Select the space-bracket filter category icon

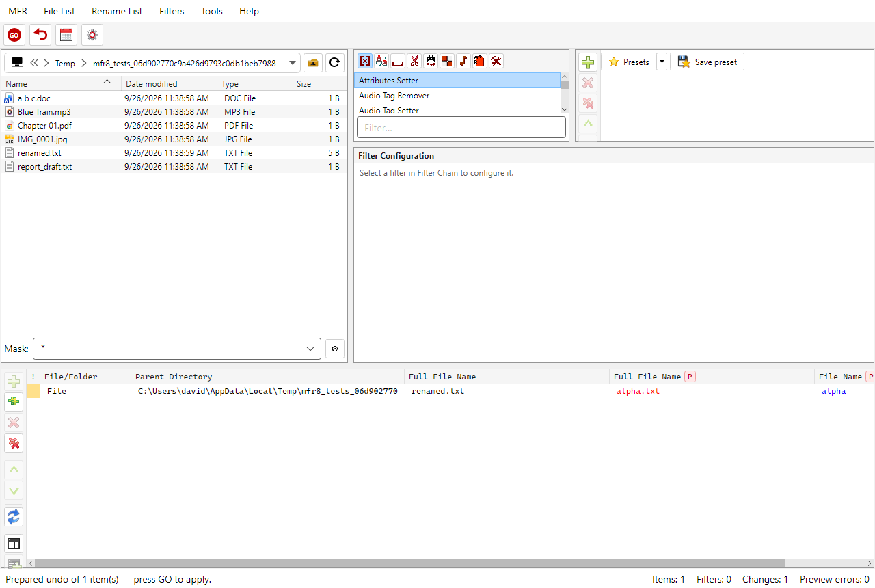(398, 61)
